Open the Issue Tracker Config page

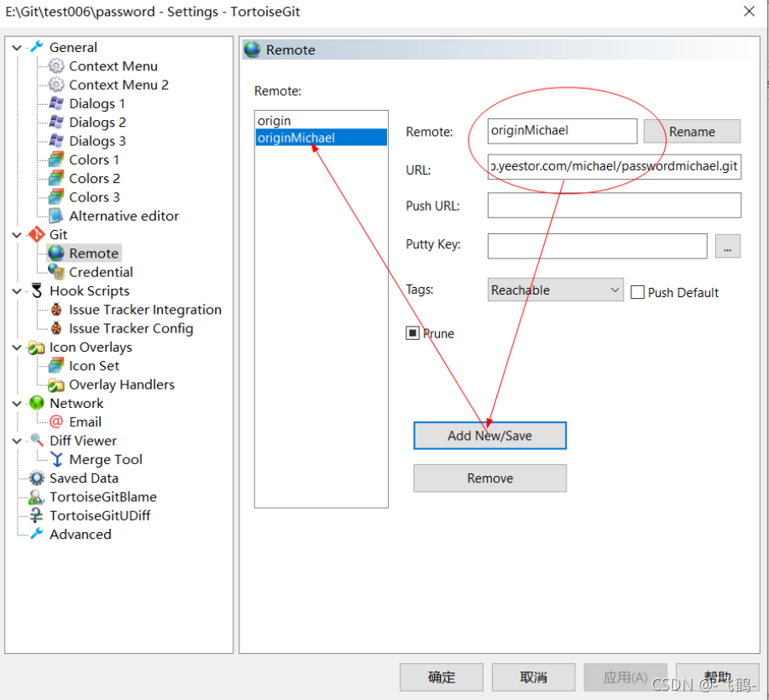pyautogui.click(x=131, y=328)
